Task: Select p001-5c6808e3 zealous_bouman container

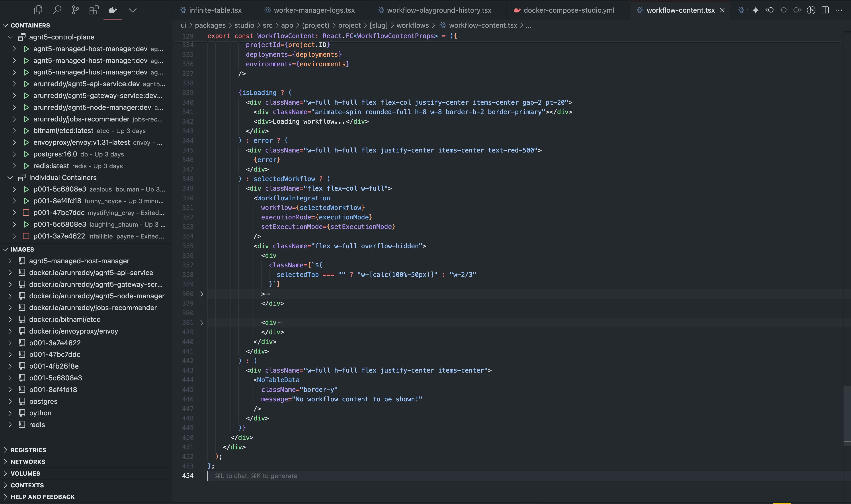Action: tap(86, 189)
